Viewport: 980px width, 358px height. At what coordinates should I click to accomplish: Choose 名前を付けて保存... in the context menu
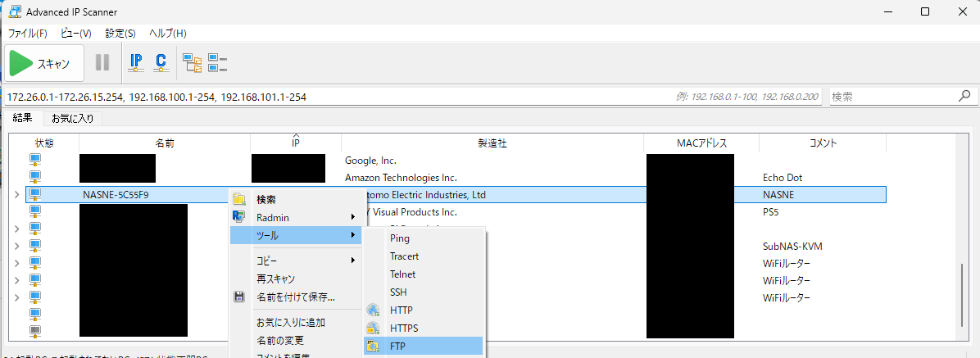pos(297,297)
